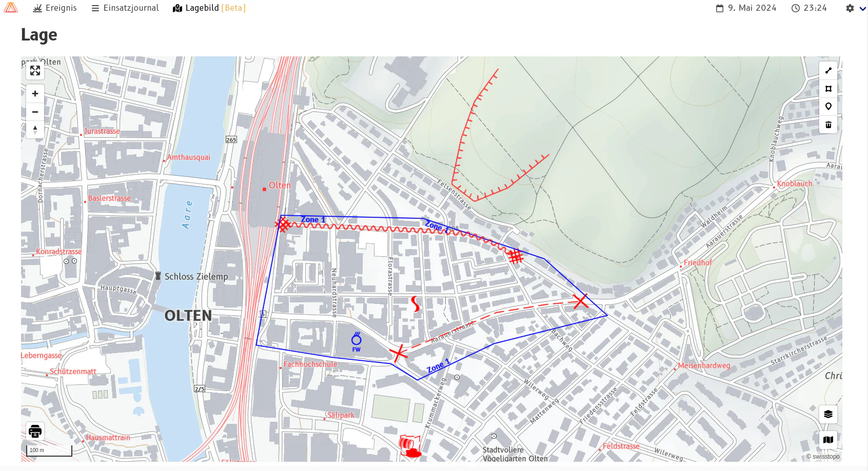Enter fullscreen map mode
This screenshot has height=471, width=868.
pos(35,71)
